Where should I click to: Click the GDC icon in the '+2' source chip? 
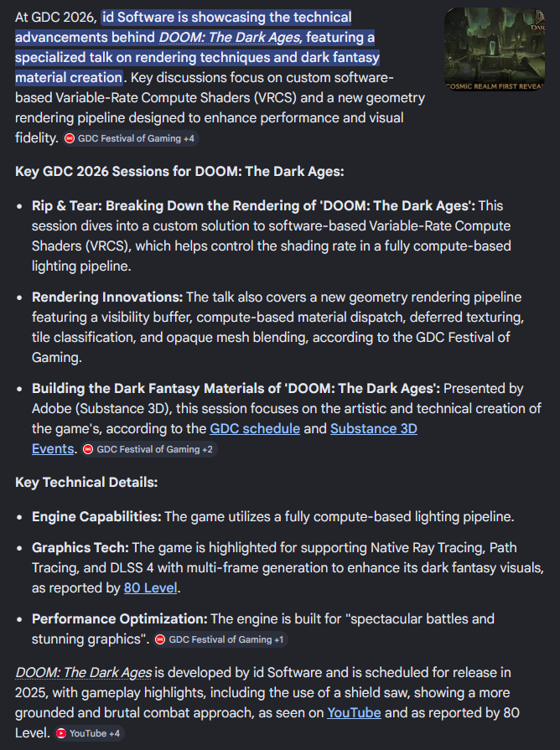[88, 449]
